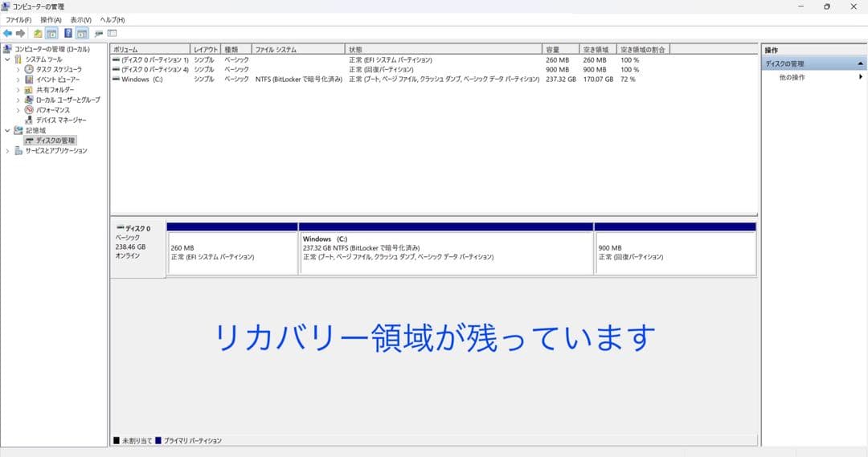Click the コンピューターの管理 (ローカル) root icon

pos(7,49)
